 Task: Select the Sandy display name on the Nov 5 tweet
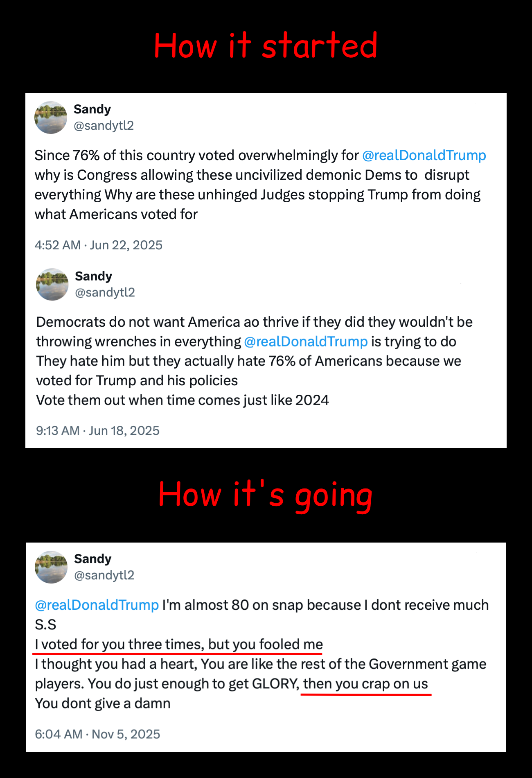(x=92, y=559)
